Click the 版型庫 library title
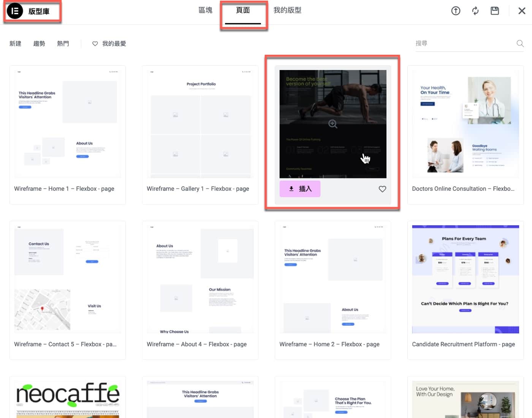 tap(39, 11)
